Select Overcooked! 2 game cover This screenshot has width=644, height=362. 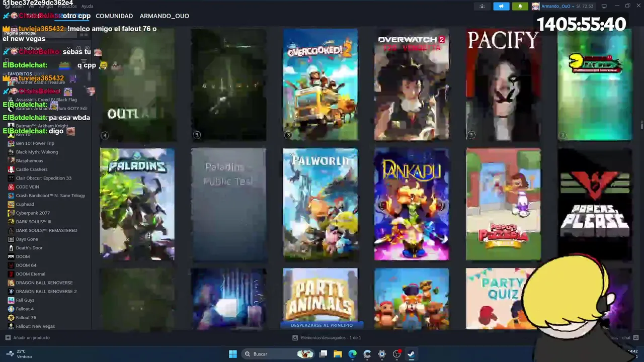coord(320,84)
